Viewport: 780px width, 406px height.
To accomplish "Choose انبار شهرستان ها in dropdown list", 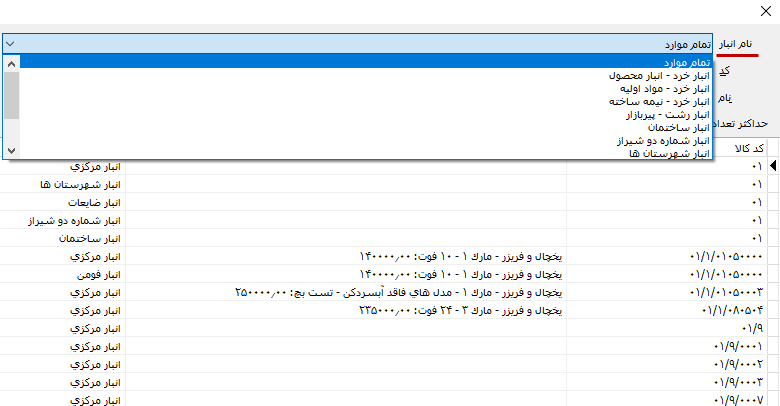I will (x=670, y=153).
